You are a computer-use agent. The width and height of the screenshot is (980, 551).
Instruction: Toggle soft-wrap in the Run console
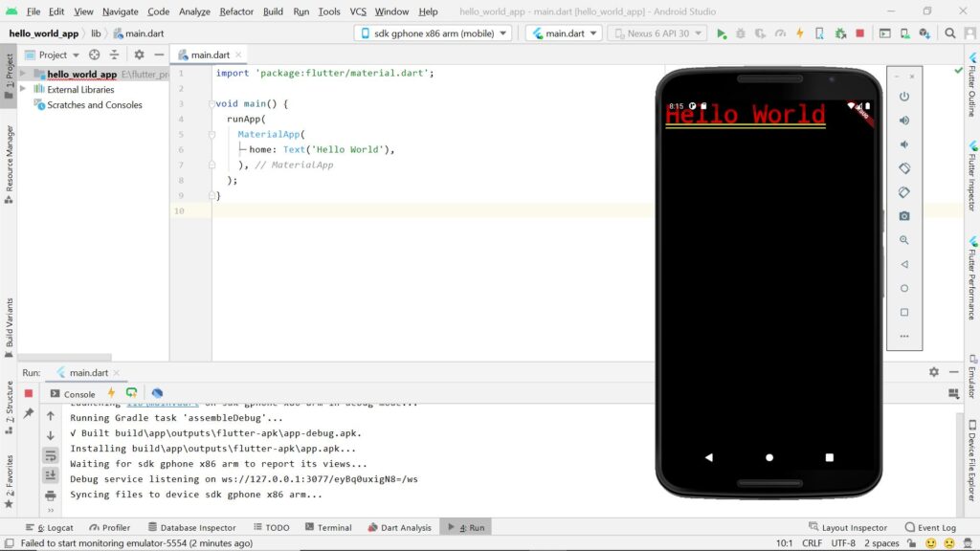[x=51, y=456]
